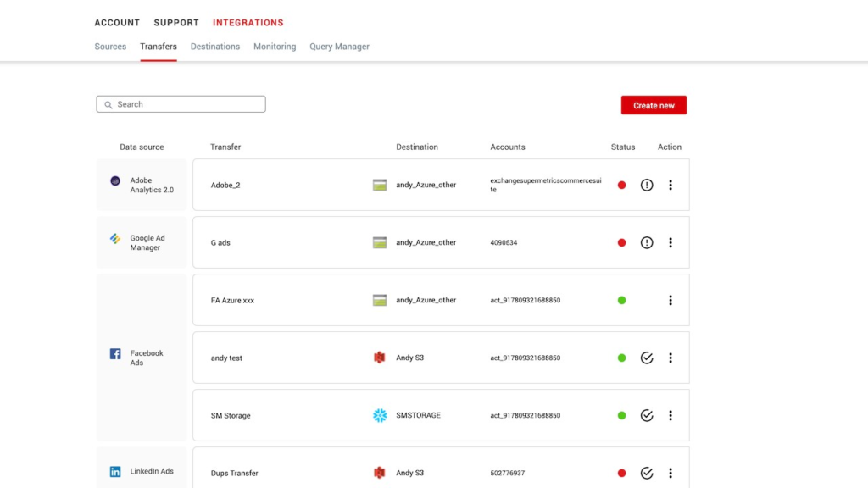
Task: Click the Destination column header
Action: click(417, 147)
